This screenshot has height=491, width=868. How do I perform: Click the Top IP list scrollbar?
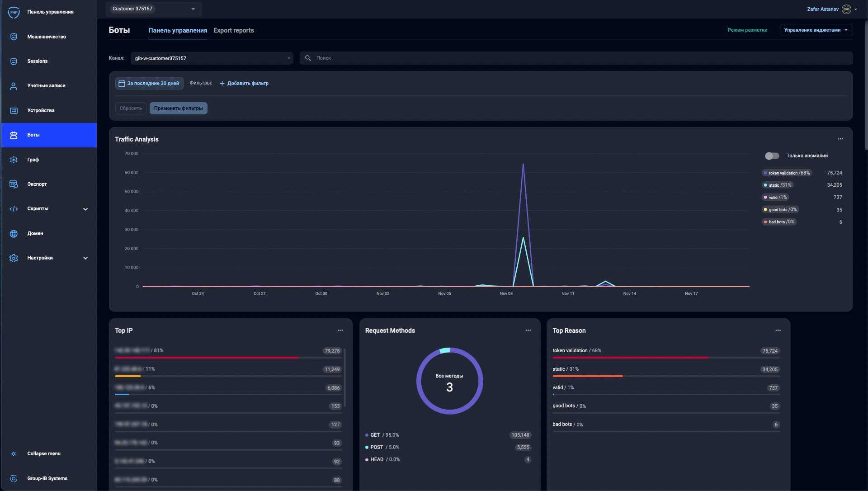click(x=345, y=378)
